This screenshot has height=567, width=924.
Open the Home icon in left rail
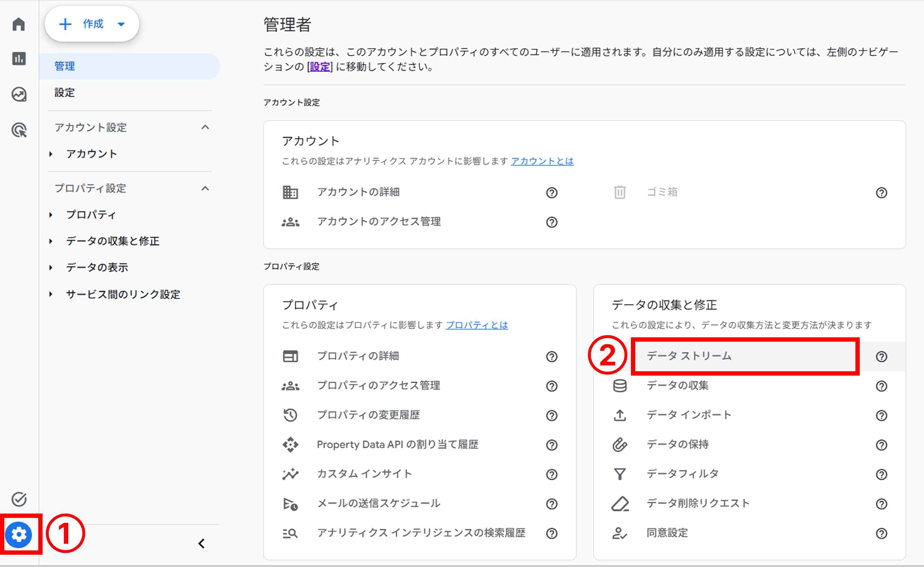19,25
